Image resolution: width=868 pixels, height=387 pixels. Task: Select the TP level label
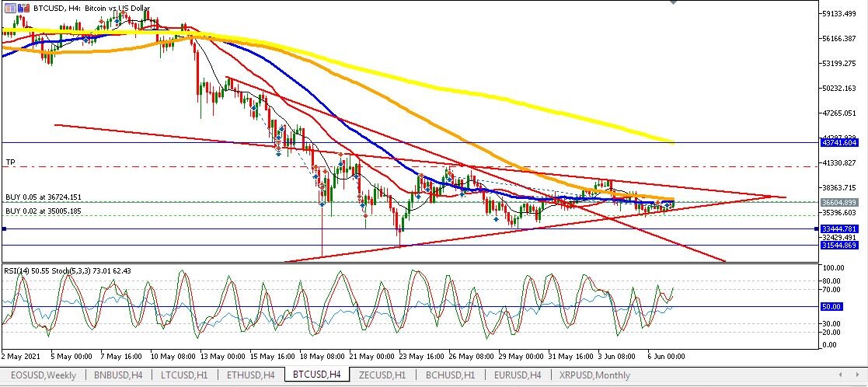click(x=10, y=162)
